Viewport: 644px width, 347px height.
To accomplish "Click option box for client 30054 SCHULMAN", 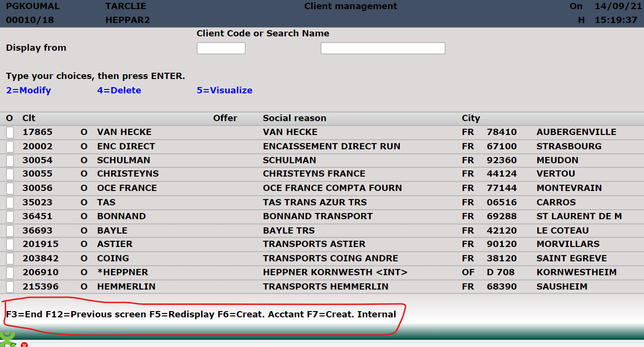I will (x=10, y=160).
